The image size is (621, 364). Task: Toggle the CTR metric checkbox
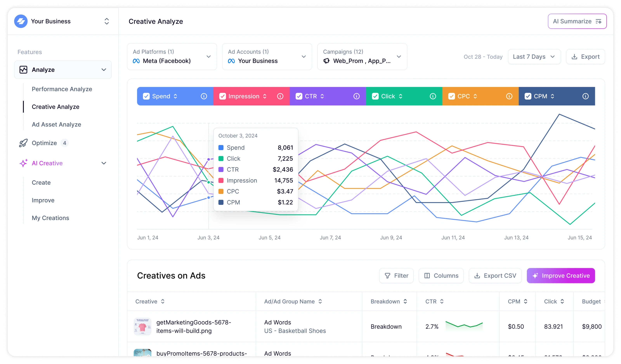click(x=299, y=96)
